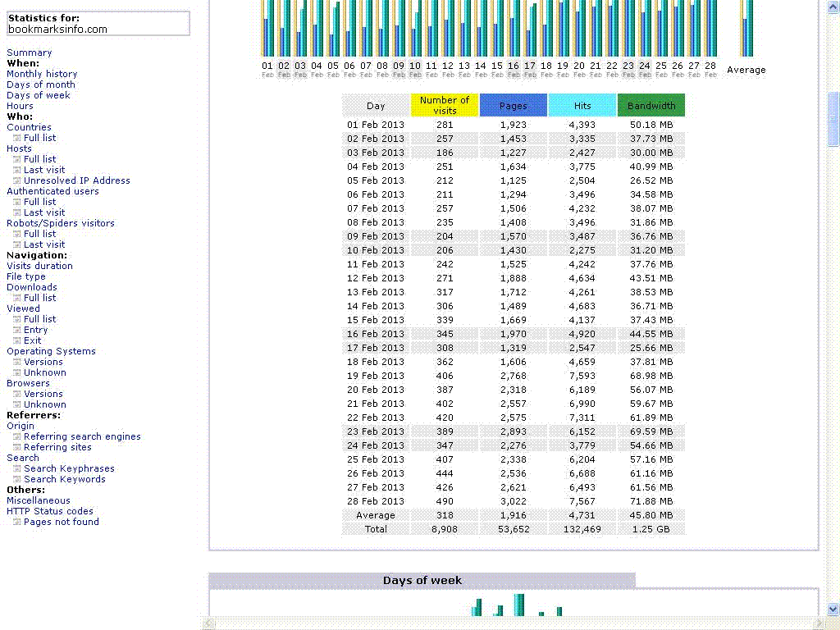The width and height of the screenshot is (840, 630).
Task: Click the vertical scrollbar down arrow
Action: click(833, 609)
